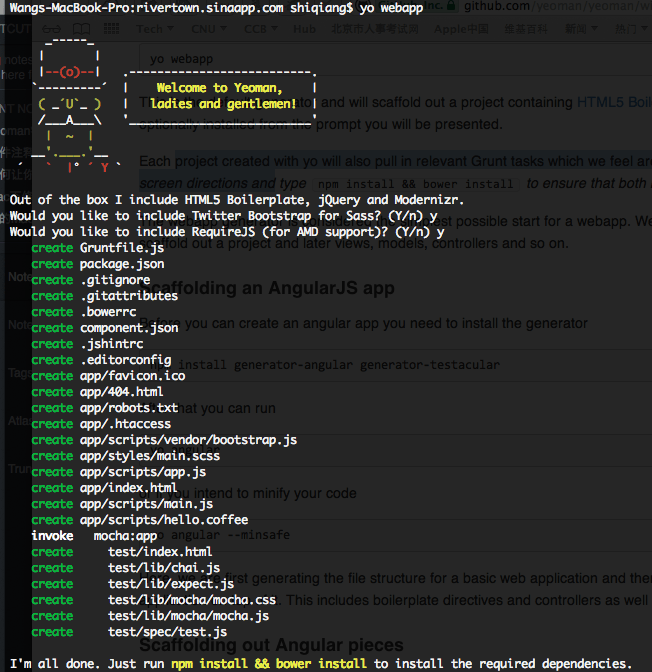Open the Reading List glasses icon in browser
Image resolution: width=652 pixels, height=672 pixels.
point(51,29)
